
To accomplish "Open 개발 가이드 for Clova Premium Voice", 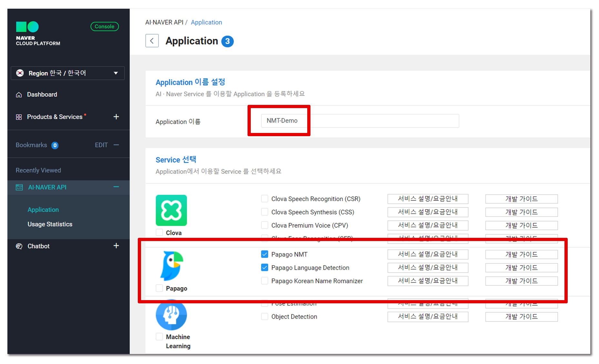I will [522, 225].
